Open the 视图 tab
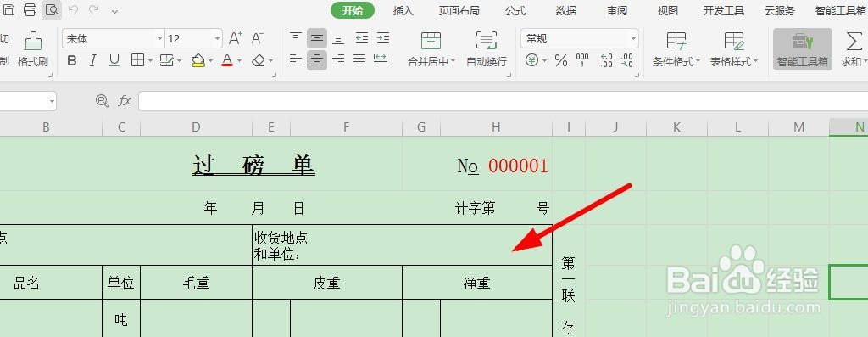This screenshot has width=868, height=337. coord(668,10)
